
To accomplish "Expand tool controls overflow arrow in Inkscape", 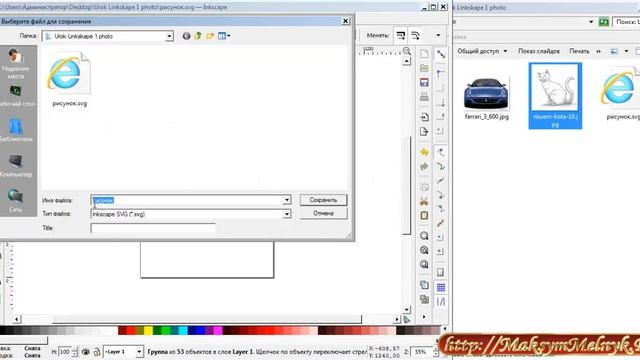I will [438, 36].
